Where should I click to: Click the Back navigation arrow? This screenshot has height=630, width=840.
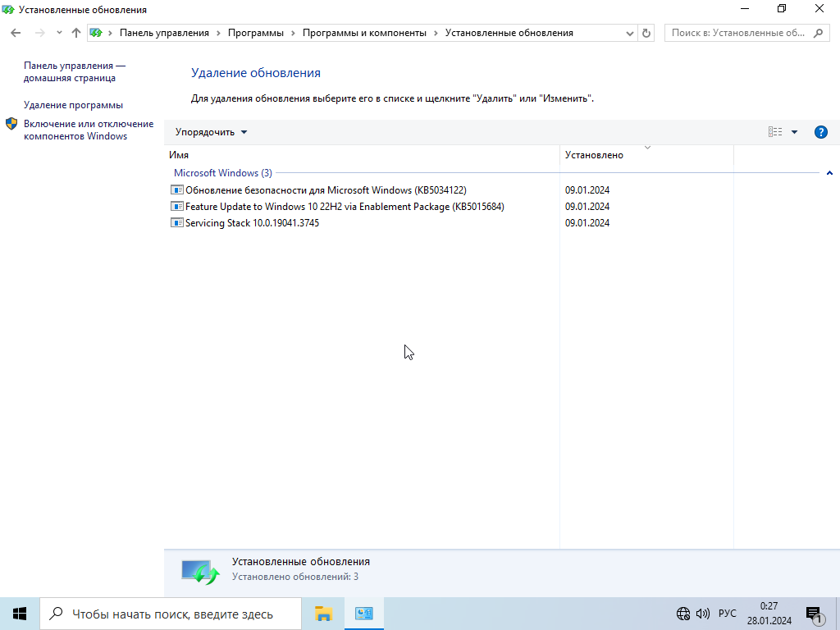point(16,33)
